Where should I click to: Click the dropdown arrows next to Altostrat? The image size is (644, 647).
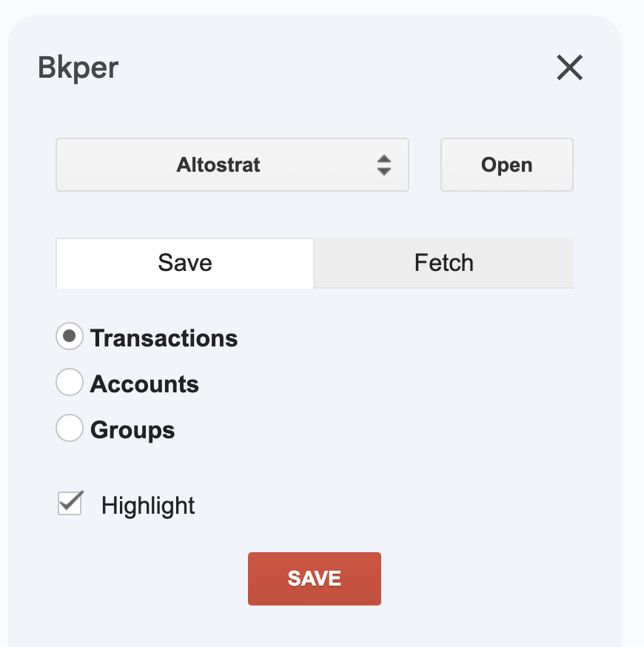[384, 164]
